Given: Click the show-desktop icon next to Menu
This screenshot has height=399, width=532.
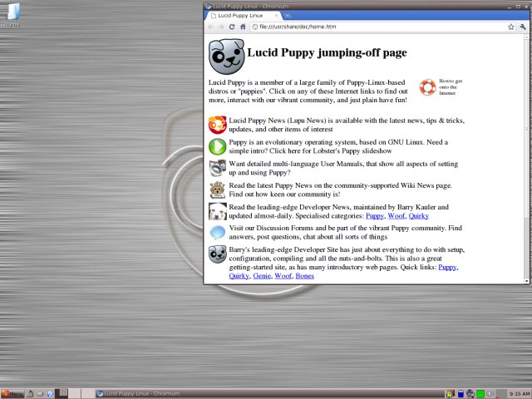Looking at the screenshot, I should pyautogui.click(x=30, y=394).
